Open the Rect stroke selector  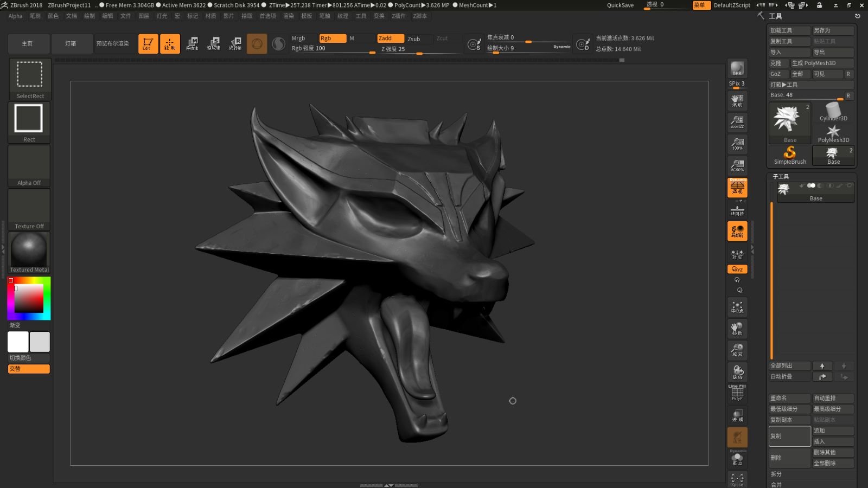(29, 122)
